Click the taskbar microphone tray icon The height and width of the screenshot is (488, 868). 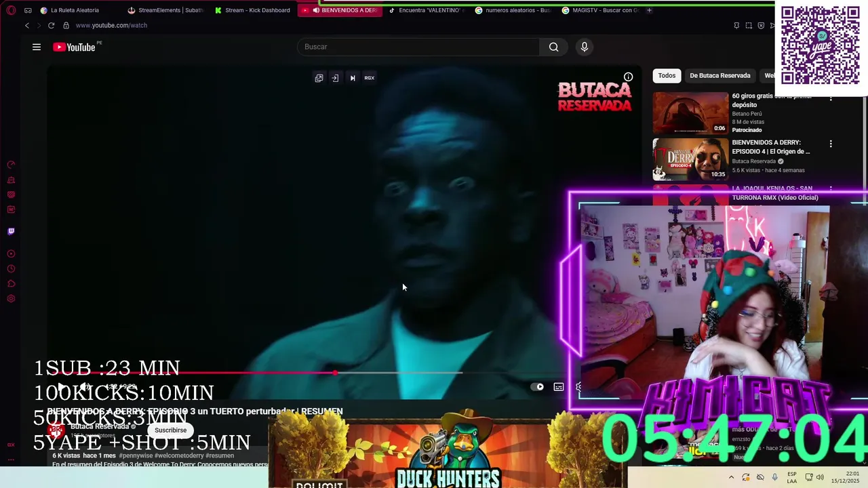point(775,477)
